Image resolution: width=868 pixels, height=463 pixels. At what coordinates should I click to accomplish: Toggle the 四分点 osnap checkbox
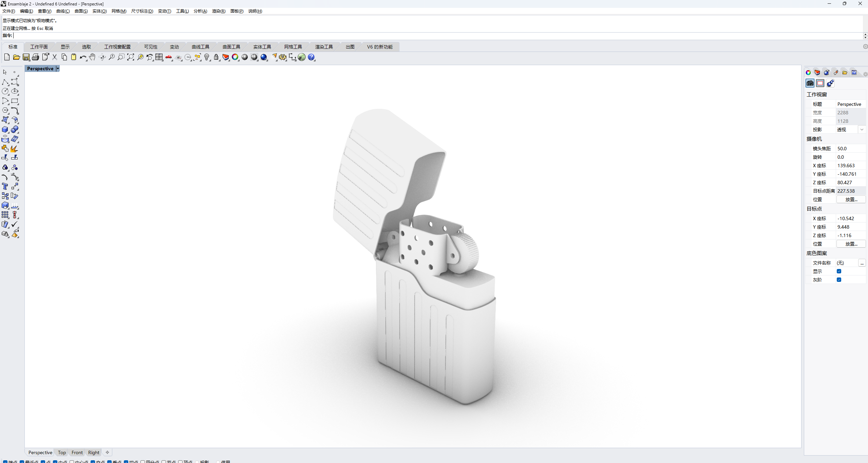tap(143, 462)
